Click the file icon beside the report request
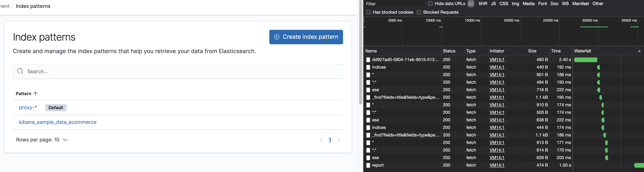Viewport: 644px width, 172px height. 368,165
